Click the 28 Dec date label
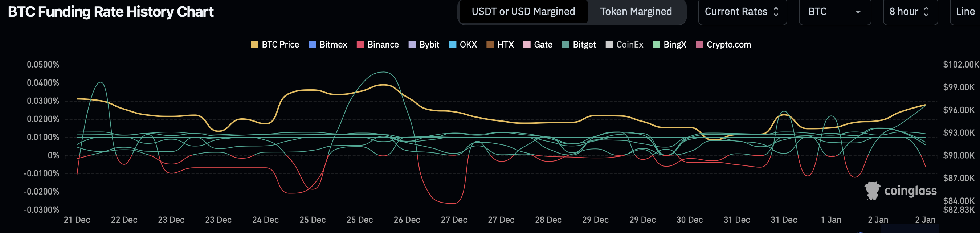The image size is (980, 233). tap(548, 220)
